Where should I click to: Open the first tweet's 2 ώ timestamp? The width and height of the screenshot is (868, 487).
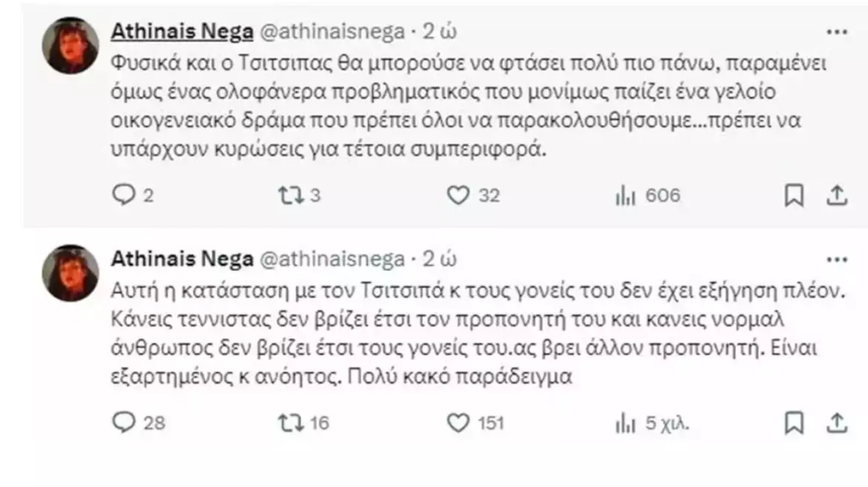pyautogui.click(x=441, y=32)
